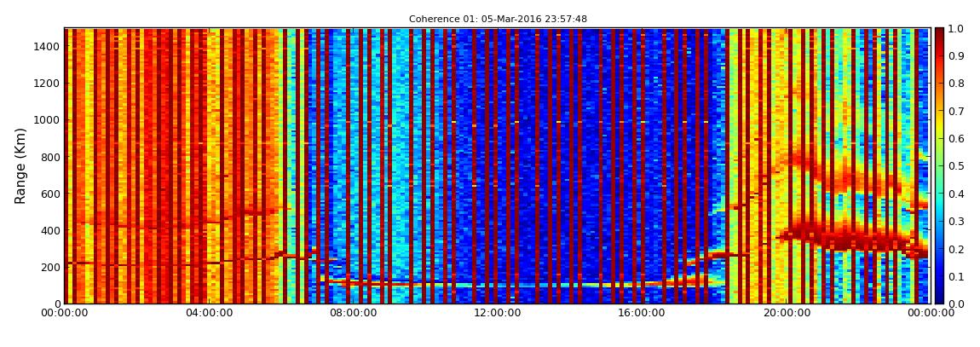The image size is (980, 347).
Task: Click the coherence colorbar scale
Action: 939,165
